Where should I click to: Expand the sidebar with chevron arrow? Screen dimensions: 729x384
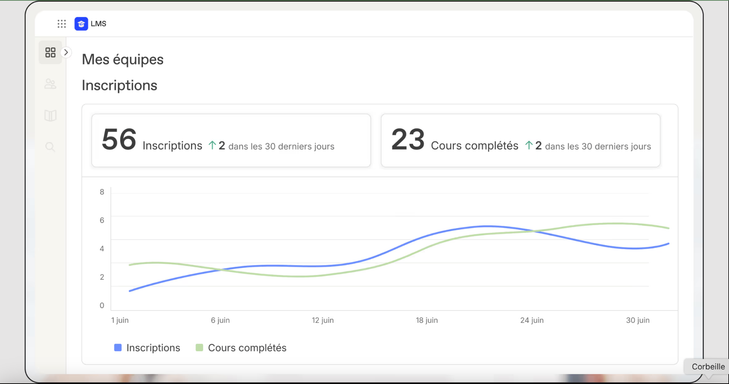pos(66,52)
